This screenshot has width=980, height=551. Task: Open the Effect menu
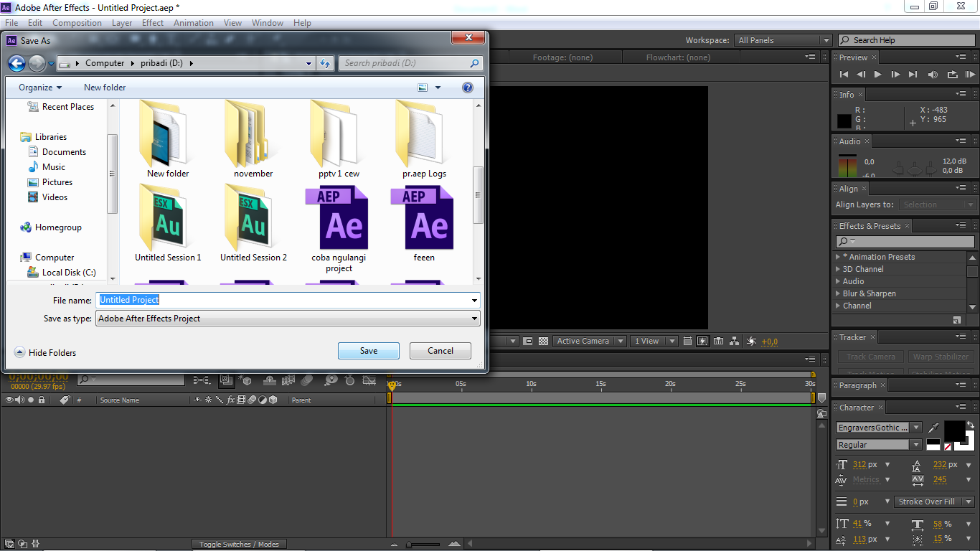(152, 22)
